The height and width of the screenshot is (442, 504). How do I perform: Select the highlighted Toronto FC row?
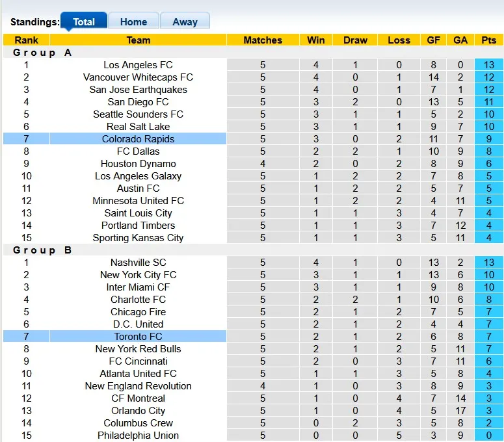[x=138, y=337]
